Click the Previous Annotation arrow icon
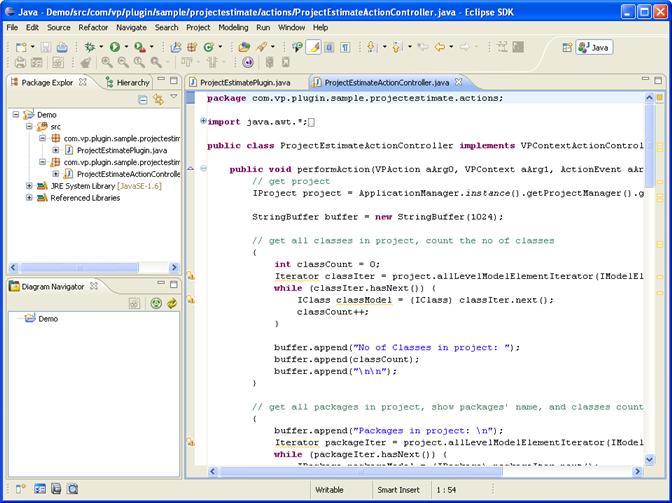672x503 pixels. pyautogui.click(x=397, y=47)
